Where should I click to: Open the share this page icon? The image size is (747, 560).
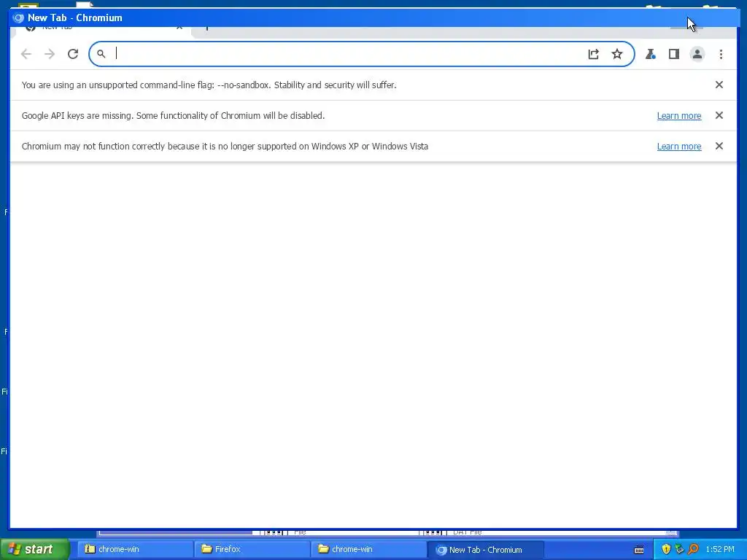[593, 54]
